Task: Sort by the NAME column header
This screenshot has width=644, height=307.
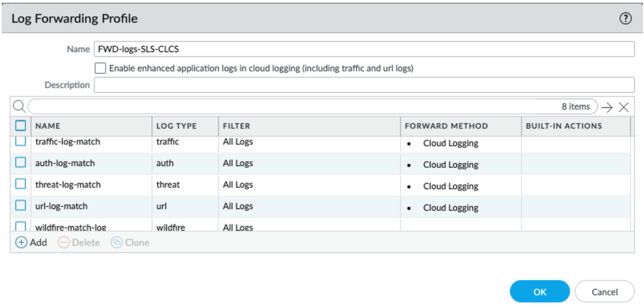Action: pyautogui.click(x=48, y=126)
